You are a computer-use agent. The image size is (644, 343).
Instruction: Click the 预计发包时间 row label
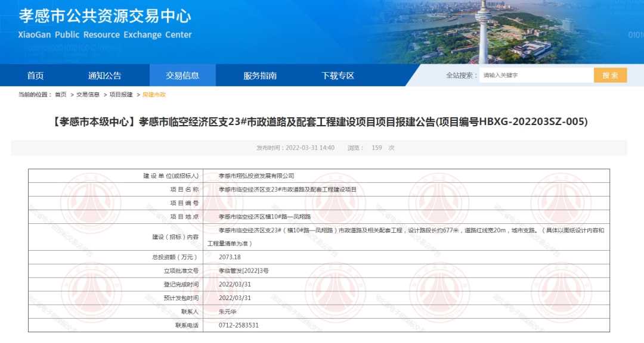coord(181,298)
